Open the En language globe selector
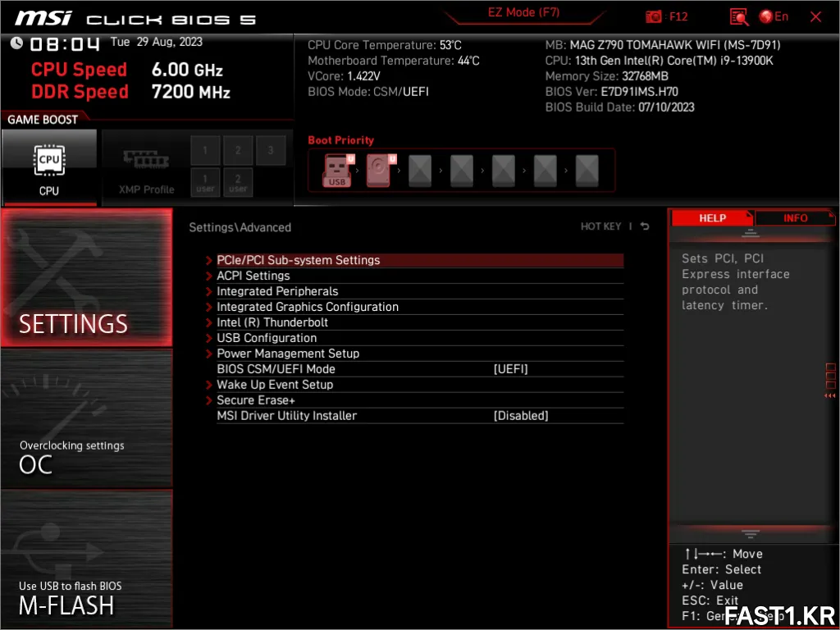This screenshot has width=840, height=630. (x=774, y=16)
